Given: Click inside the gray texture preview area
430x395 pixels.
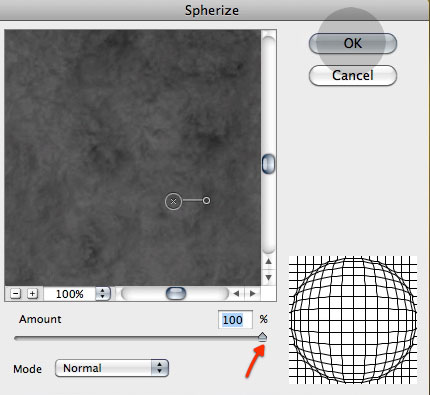Looking at the screenshot, I should coord(133,158).
